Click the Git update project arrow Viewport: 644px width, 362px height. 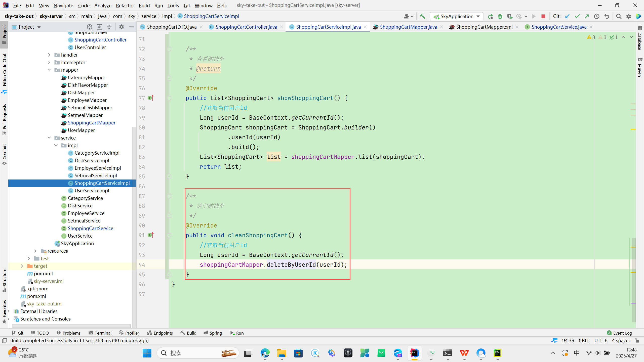coord(567,16)
